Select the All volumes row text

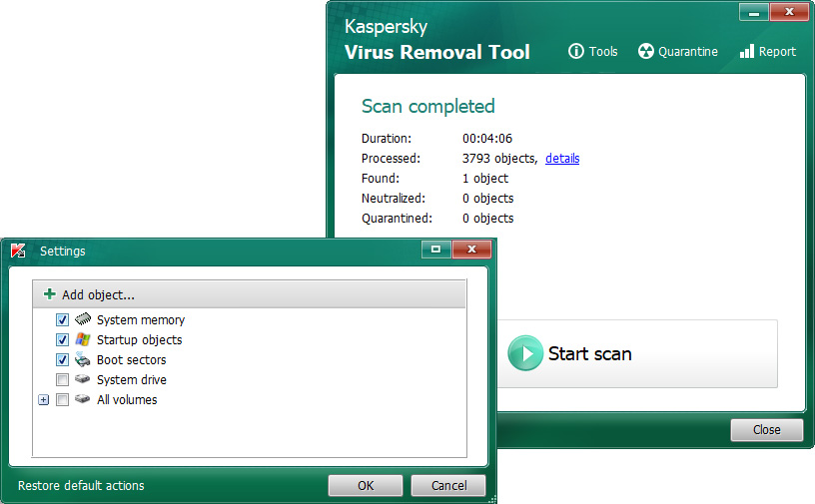tap(127, 399)
